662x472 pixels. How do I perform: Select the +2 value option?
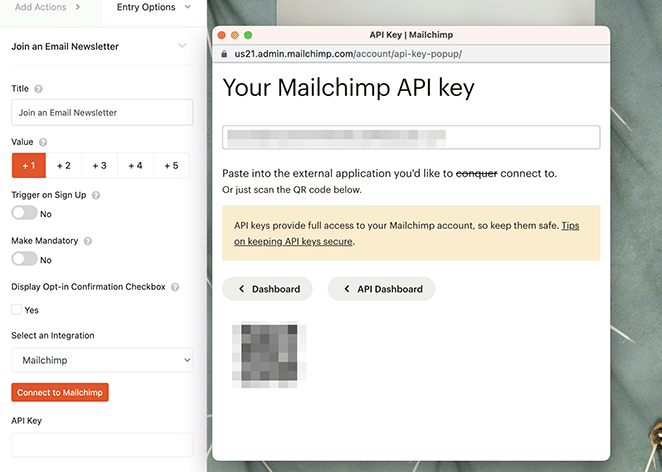(64, 165)
